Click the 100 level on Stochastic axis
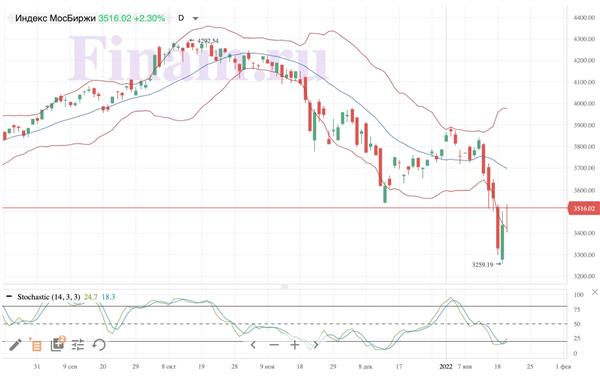This screenshot has width=600, height=377. click(579, 295)
